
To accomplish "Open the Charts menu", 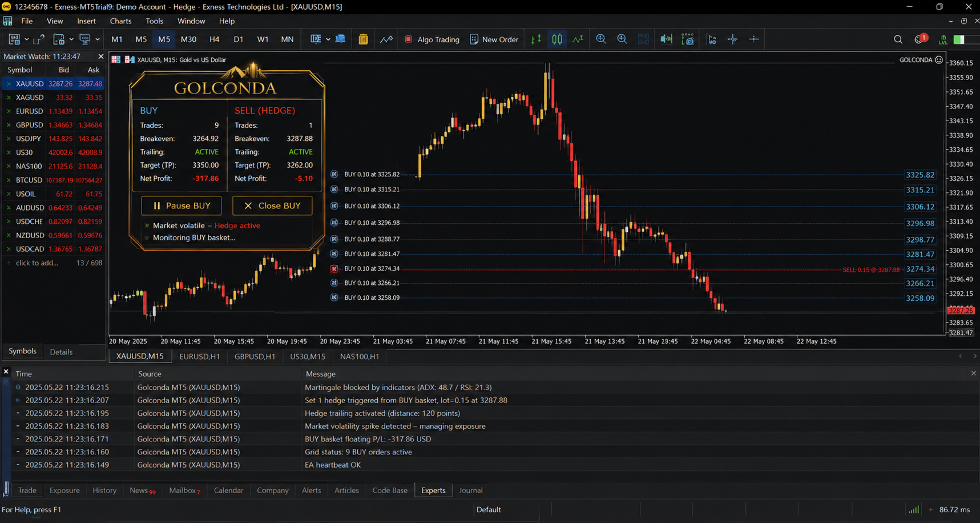I will [120, 21].
